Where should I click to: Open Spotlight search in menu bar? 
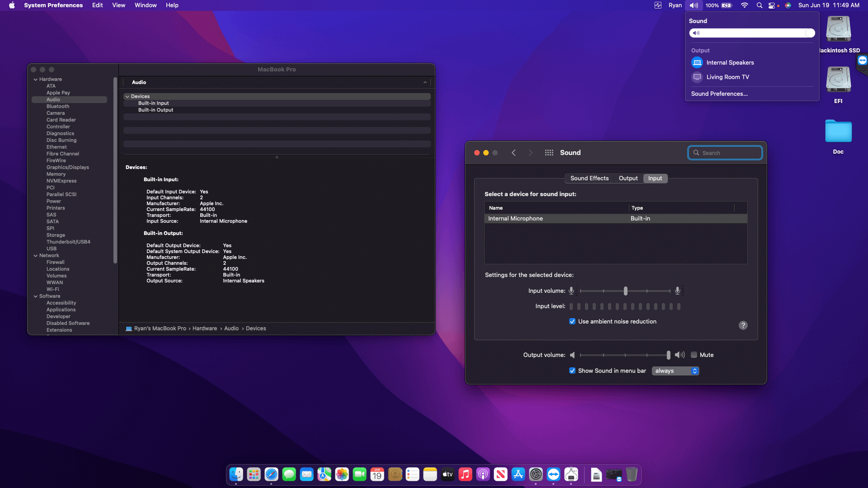point(759,5)
